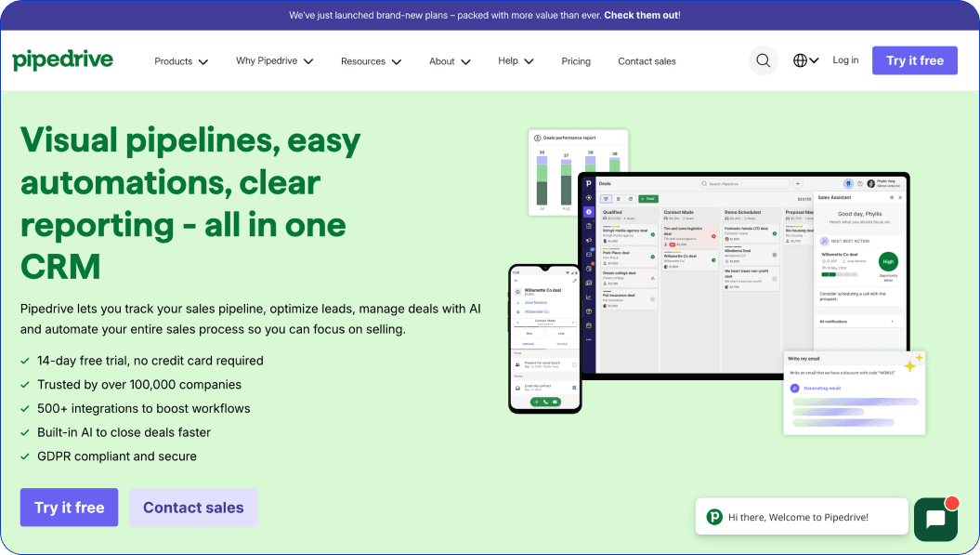
Task: Click the Jul bar in Deals performance chart
Action: [x=542, y=181]
